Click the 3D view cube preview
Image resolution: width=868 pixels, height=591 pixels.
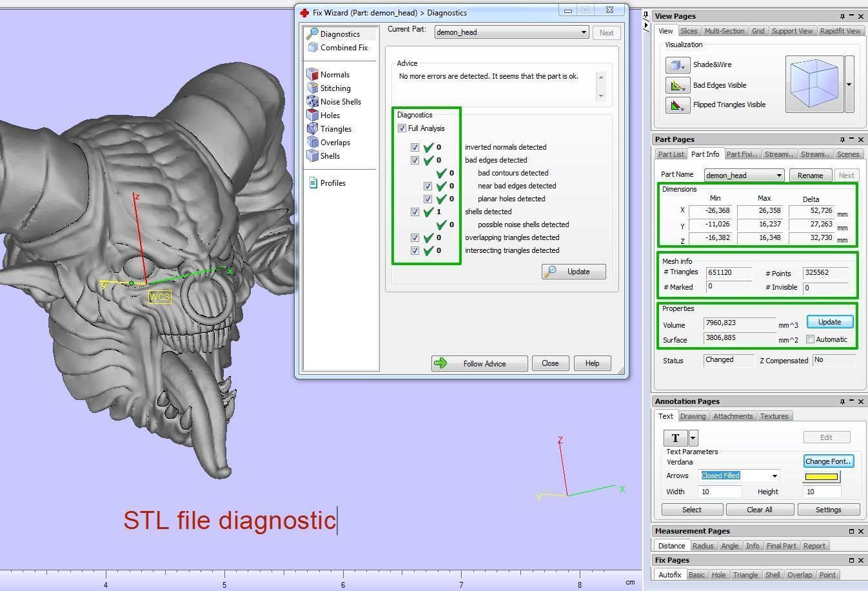coord(814,83)
